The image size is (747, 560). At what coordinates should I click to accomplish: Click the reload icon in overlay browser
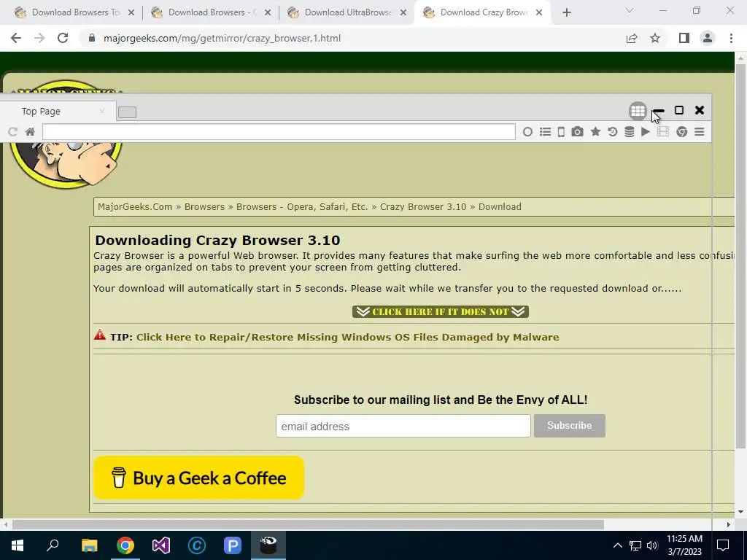(x=13, y=132)
